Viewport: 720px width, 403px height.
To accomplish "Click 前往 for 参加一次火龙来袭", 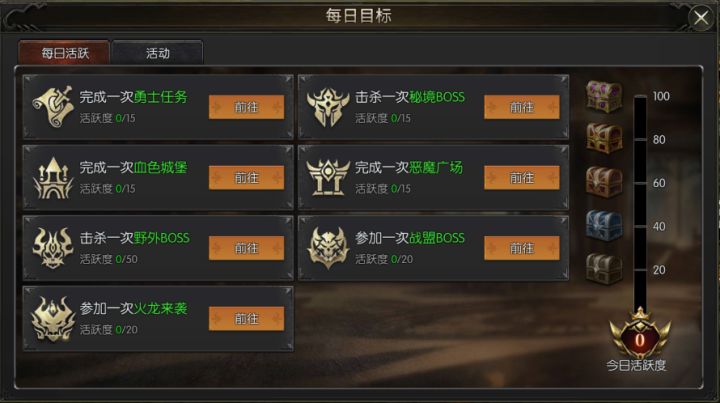I will 247,319.
